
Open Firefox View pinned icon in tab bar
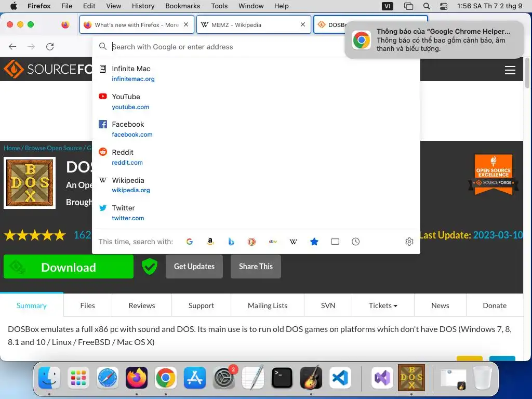(x=65, y=24)
